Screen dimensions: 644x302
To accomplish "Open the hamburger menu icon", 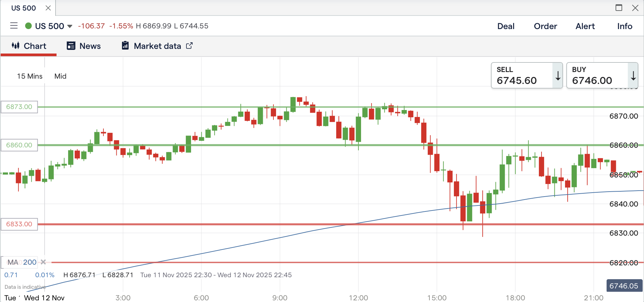I will pos(14,26).
